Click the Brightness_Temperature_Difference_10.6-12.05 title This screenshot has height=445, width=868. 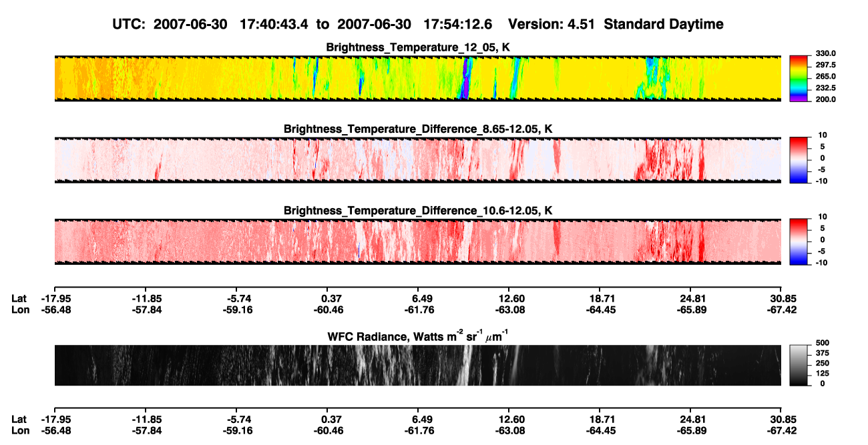click(418, 211)
